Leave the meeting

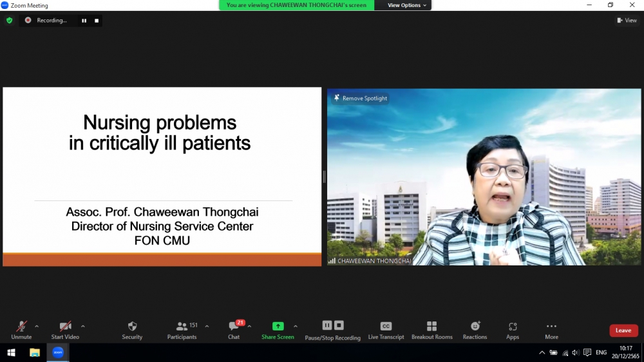623,330
